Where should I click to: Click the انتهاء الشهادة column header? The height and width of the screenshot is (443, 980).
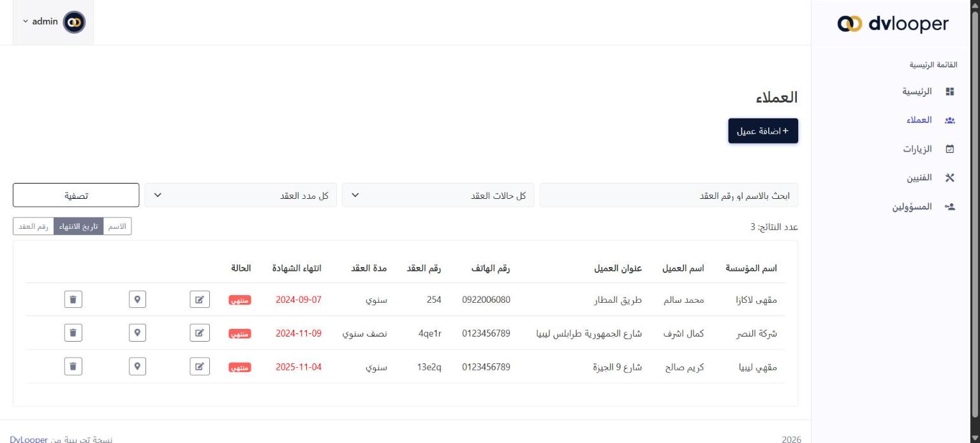(x=297, y=268)
